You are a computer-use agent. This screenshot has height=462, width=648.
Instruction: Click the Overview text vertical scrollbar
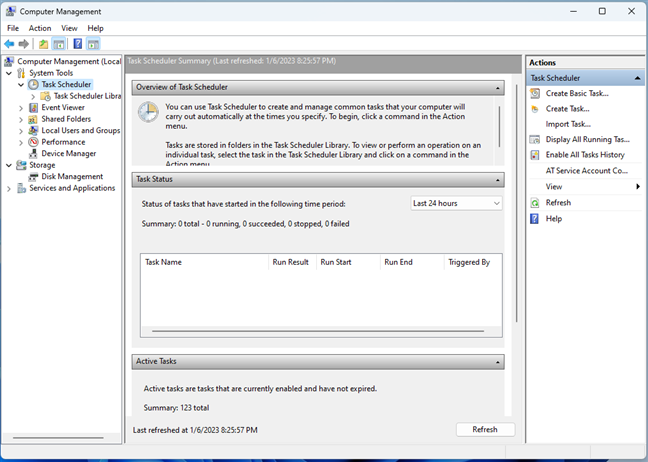pyautogui.click(x=499, y=127)
